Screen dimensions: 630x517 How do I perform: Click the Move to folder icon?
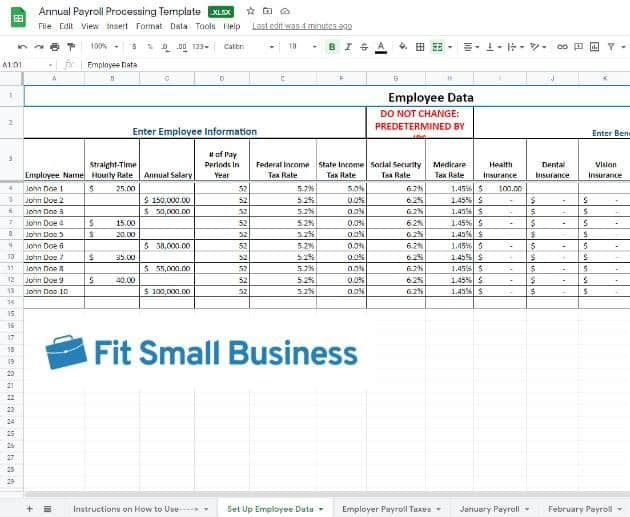[268, 11]
